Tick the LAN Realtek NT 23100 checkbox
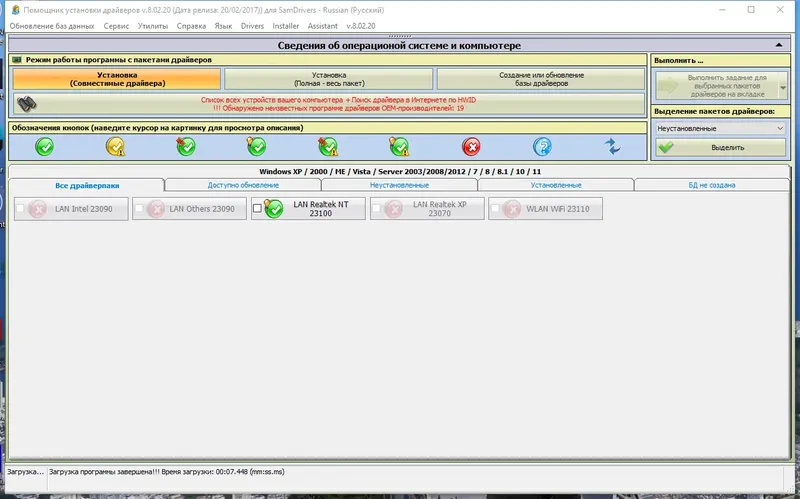The width and height of the screenshot is (800, 499). (x=257, y=208)
